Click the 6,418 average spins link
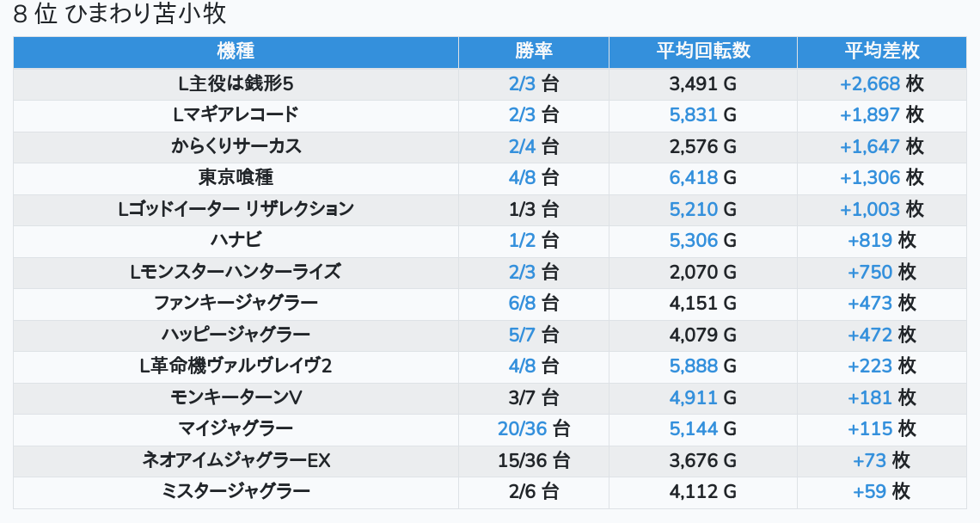This screenshot has width=980, height=523. (x=693, y=178)
